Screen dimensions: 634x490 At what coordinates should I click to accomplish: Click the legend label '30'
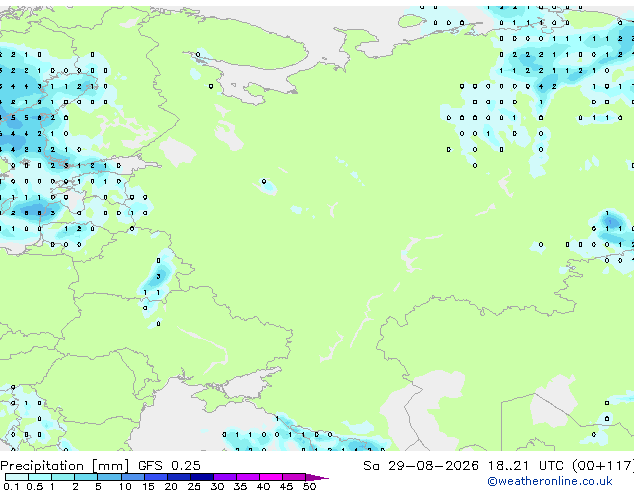(x=218, y=486)
